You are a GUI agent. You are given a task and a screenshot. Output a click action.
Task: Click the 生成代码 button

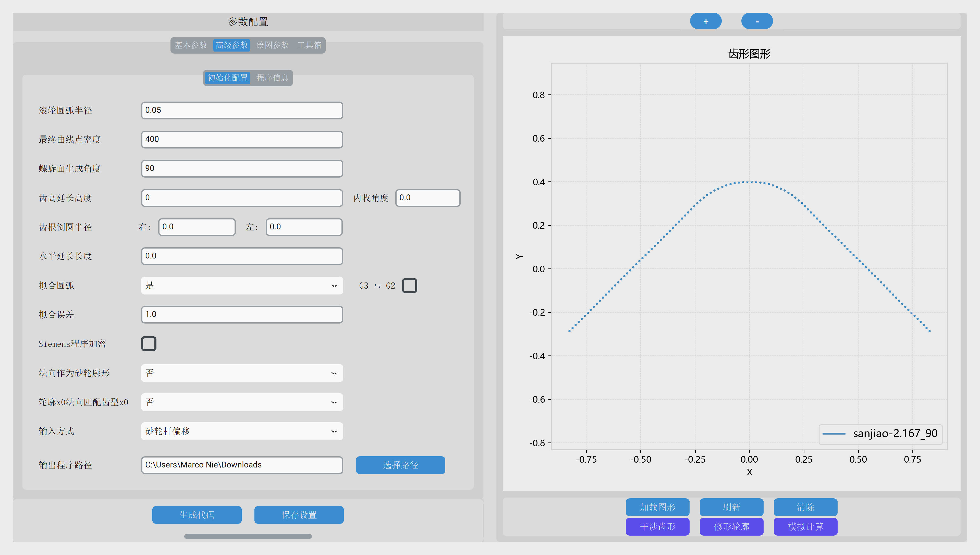pos(197,515)
